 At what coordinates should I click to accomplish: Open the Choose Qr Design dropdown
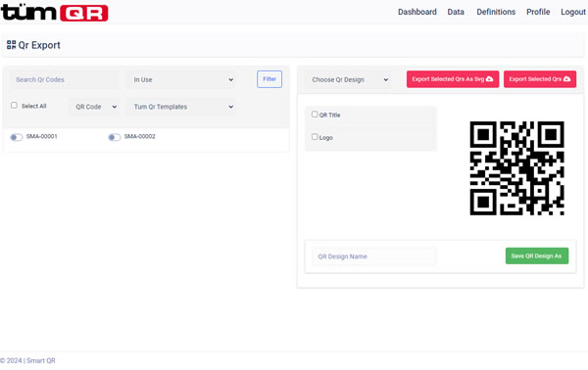(x=348, y=79)
